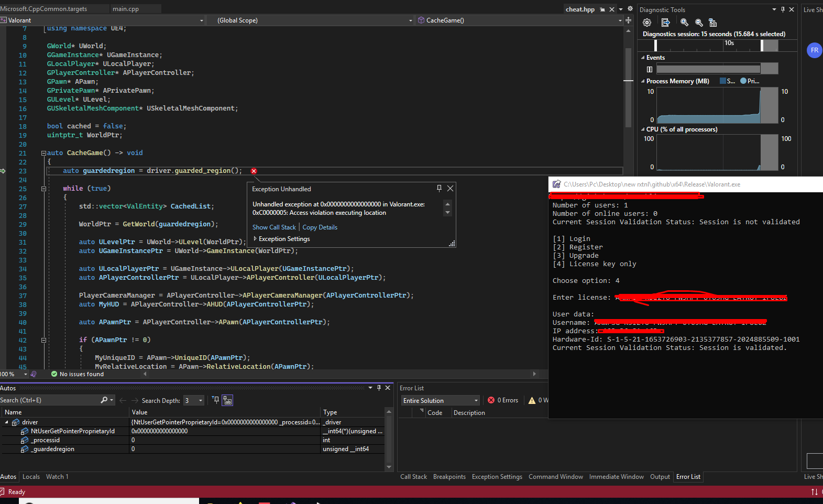Click the Autos pinned filter icon
823x504 pixels.
(x=215, y=400)
